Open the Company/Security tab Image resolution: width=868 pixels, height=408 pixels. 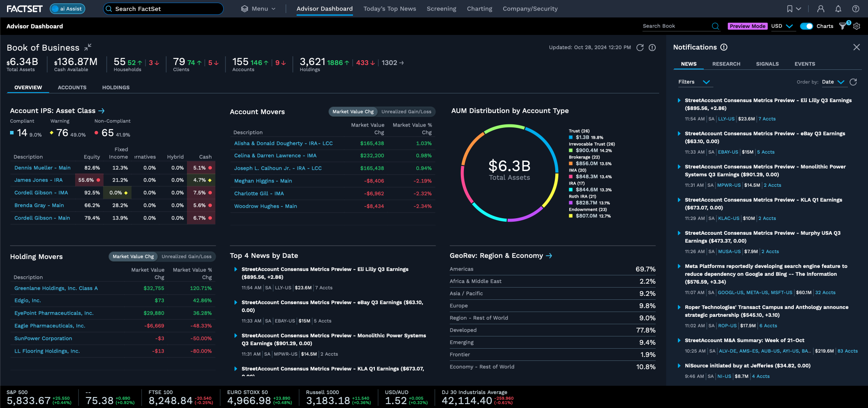tap(530, 9)
